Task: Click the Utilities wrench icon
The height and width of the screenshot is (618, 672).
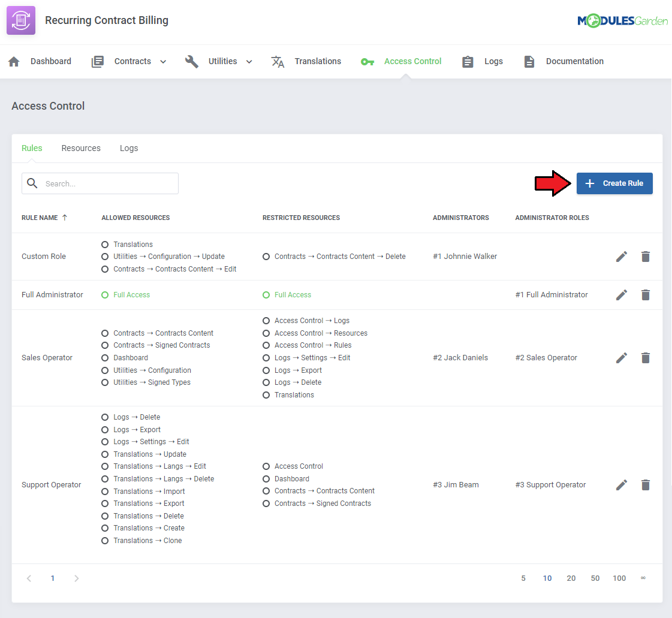Action: (192, 62)
